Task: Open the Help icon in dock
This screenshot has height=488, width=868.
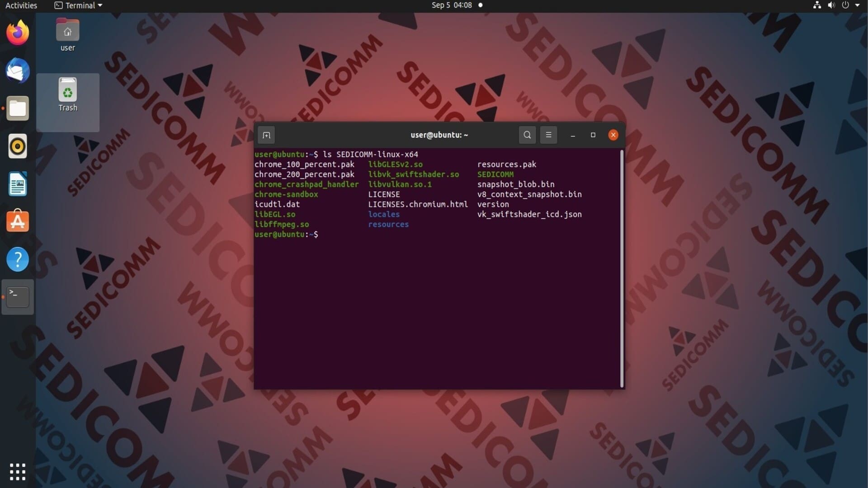Action: [x=18, y=259]
